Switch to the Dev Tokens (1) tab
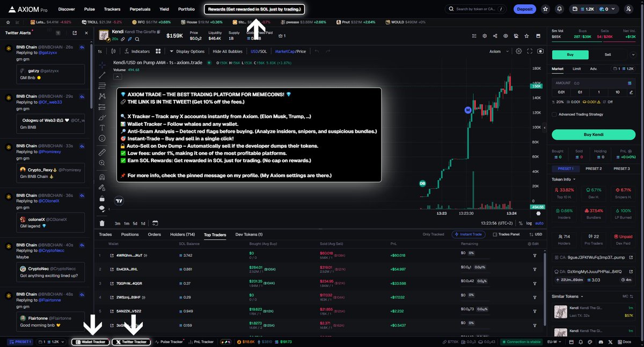This screenshot has height=347, width=644. [x=249, y=235]
